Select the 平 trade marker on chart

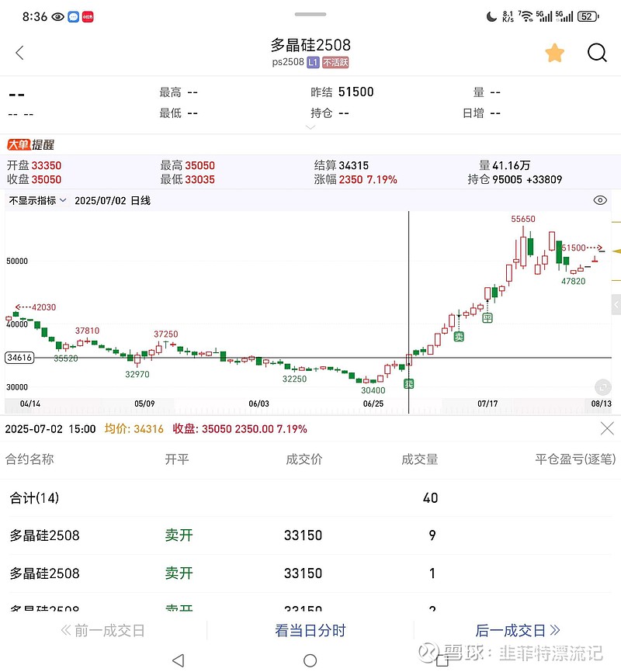487,317
